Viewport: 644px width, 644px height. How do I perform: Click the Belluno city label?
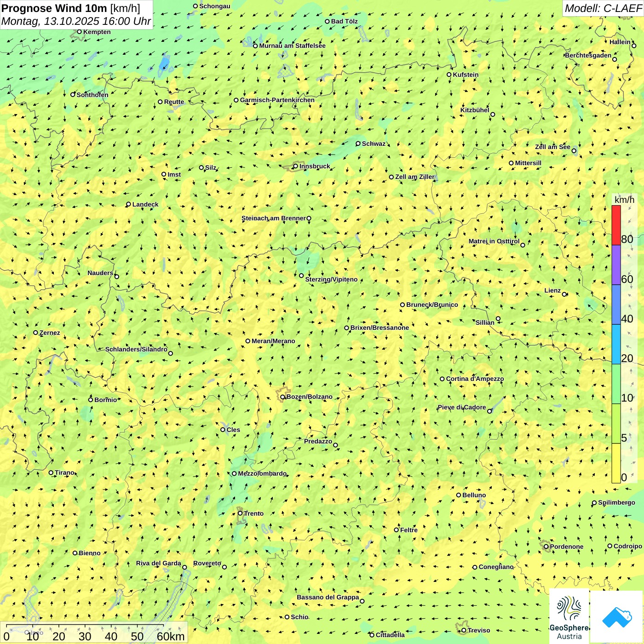(x=474, y=495)
